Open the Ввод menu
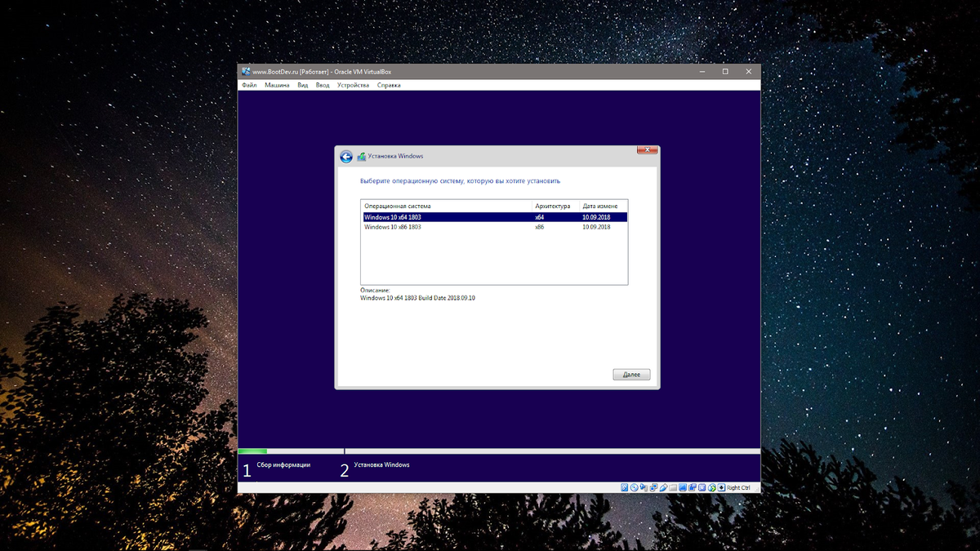The height and width of the screenshot is (551, 980). point(323,85)
